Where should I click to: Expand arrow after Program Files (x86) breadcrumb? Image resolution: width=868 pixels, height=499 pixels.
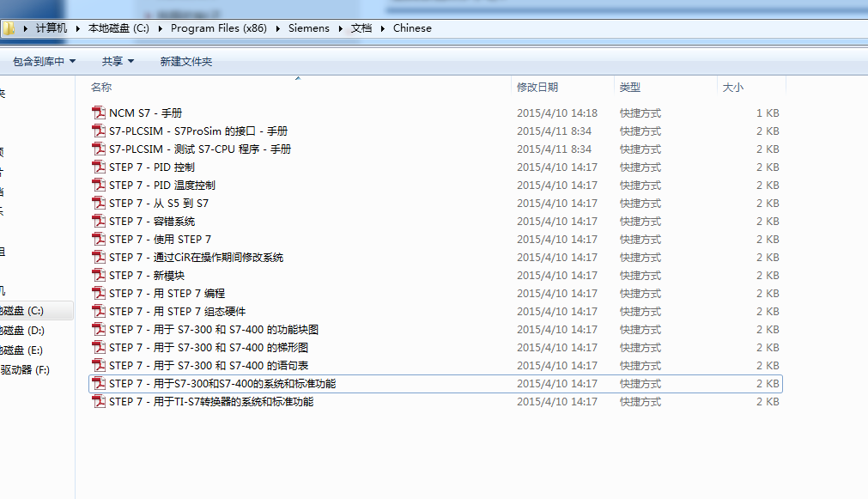pyautogui.click(x=277, y=28)
